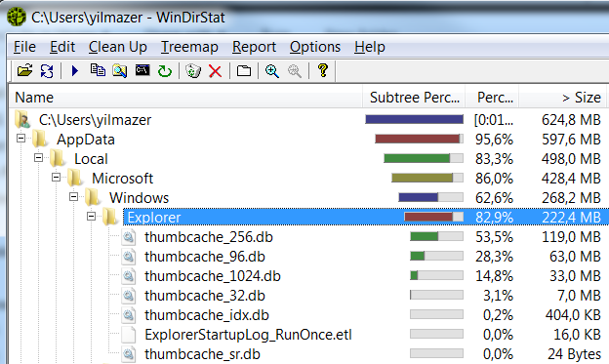Select ExplorerStartupLog_RunOnce.etl in the tree
Image resolution: width=609 pixels, height=364 pixels.
pos(248,335)
